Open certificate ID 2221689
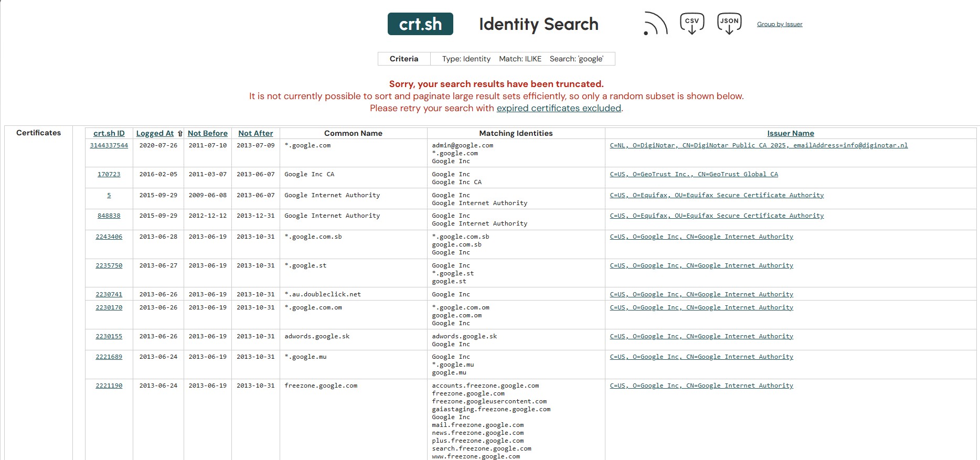This screenshot has height=460, width=980. tap(109, 357)
